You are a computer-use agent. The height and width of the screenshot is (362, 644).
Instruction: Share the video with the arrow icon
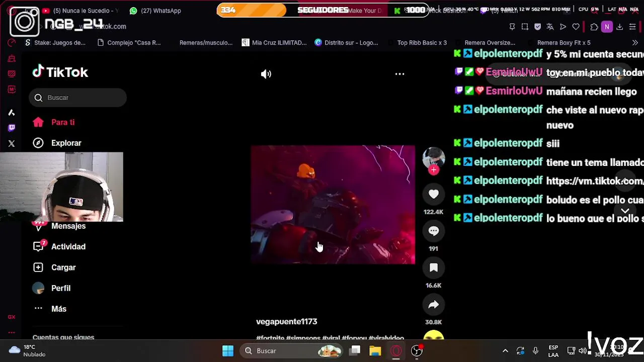point(433,304)
